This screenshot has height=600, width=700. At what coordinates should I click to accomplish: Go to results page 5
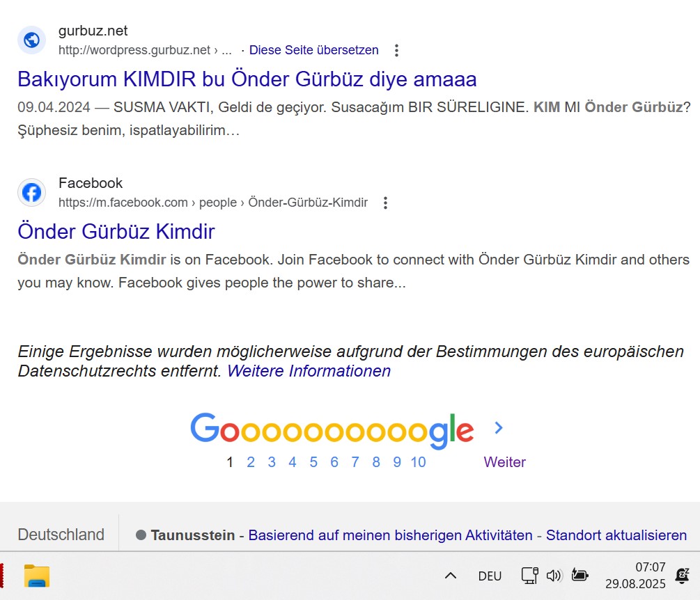point(313,462)
